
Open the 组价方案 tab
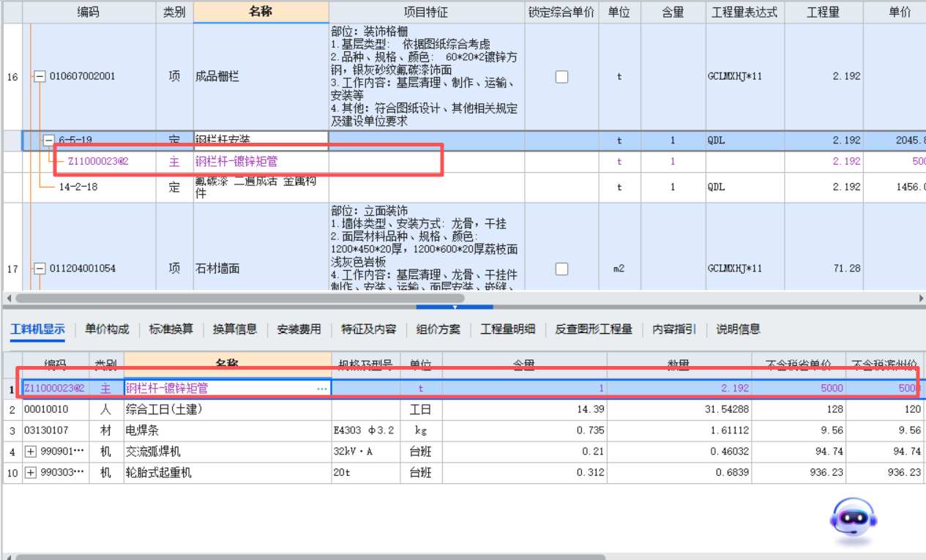coord(440,329)
